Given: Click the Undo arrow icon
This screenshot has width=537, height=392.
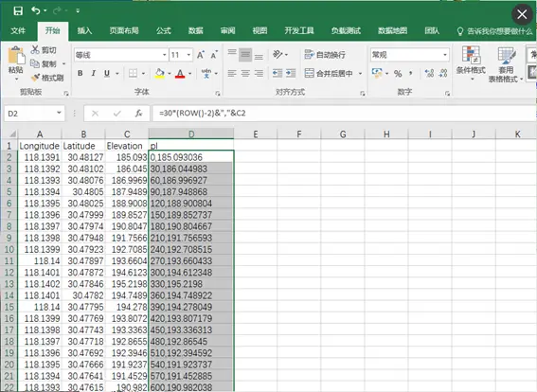Looking at the screenshot, I should (x=36, y=10).
